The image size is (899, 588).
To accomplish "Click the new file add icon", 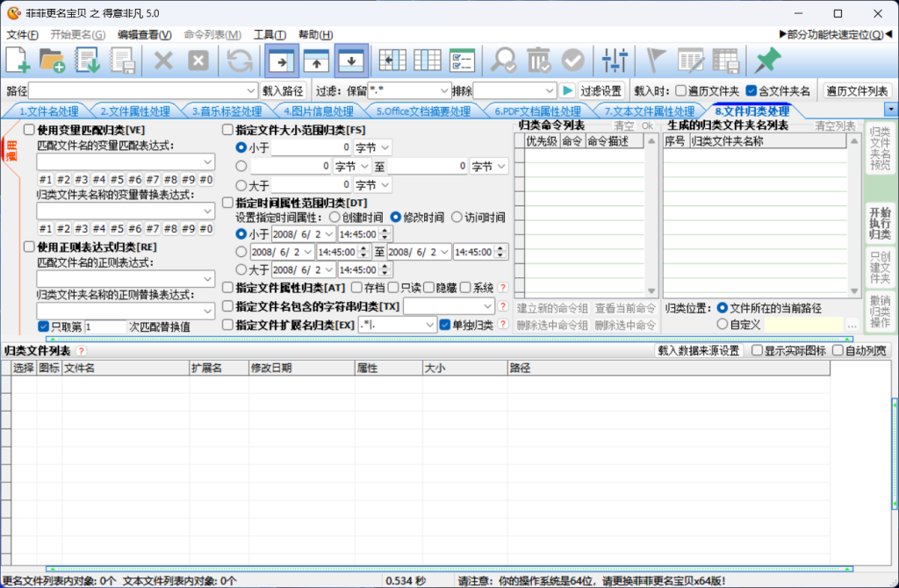I will click(18, 60).
